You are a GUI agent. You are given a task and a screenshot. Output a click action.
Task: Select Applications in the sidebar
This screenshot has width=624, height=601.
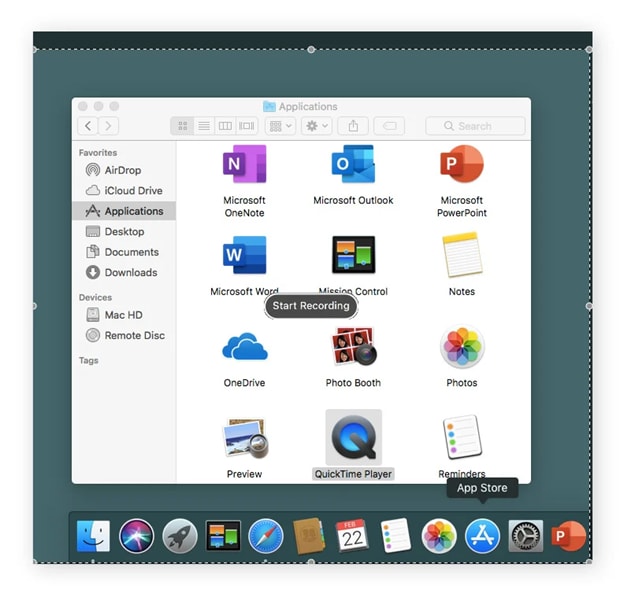(124, 211)
